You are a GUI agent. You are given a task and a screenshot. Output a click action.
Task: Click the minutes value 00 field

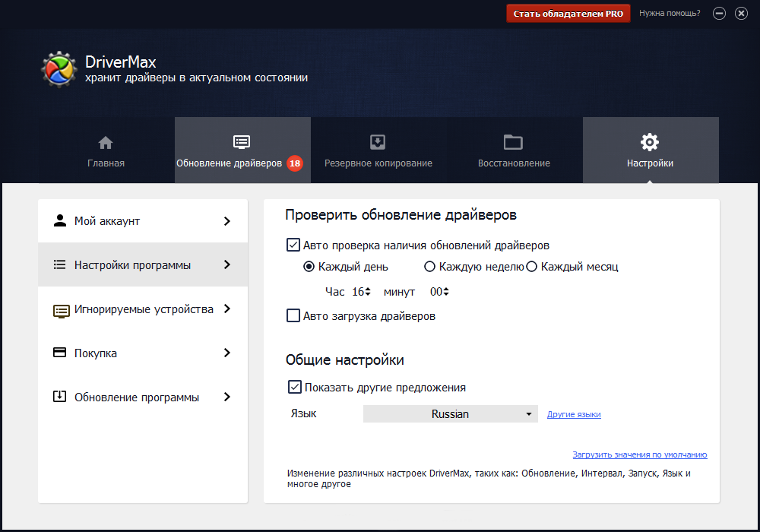(435, 292)
